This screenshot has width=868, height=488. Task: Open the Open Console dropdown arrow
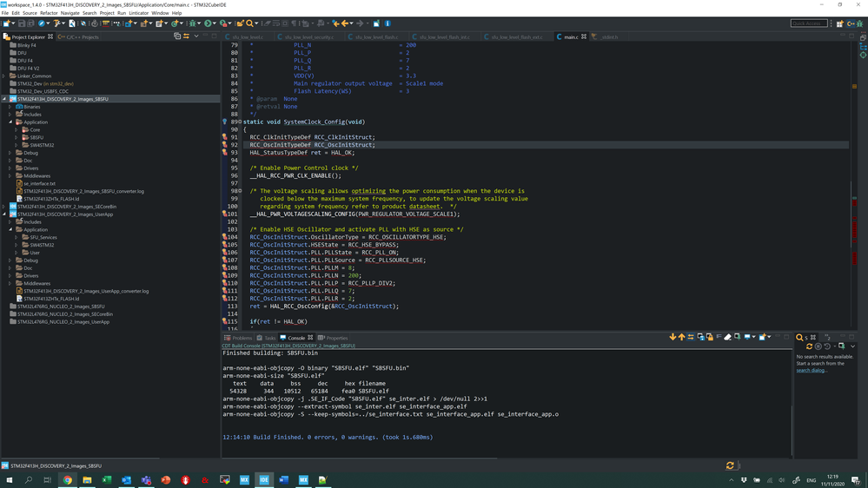[769, 337]
